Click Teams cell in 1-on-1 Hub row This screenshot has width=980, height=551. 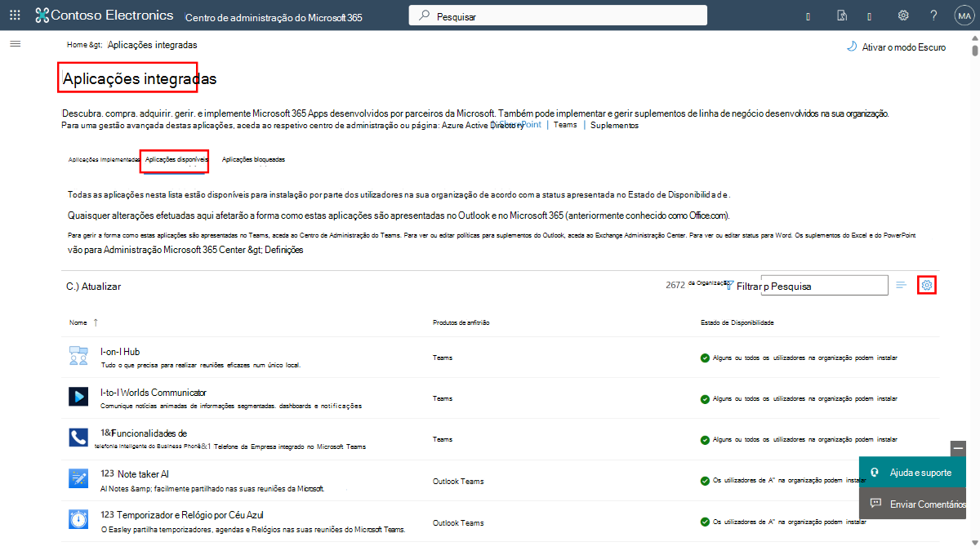pyautogui.click(x=443, y=358)
